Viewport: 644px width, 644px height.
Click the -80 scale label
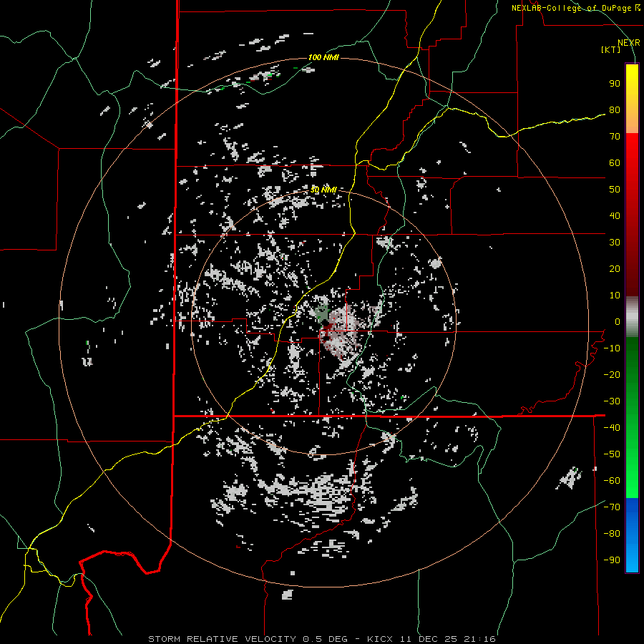(612, 534)
